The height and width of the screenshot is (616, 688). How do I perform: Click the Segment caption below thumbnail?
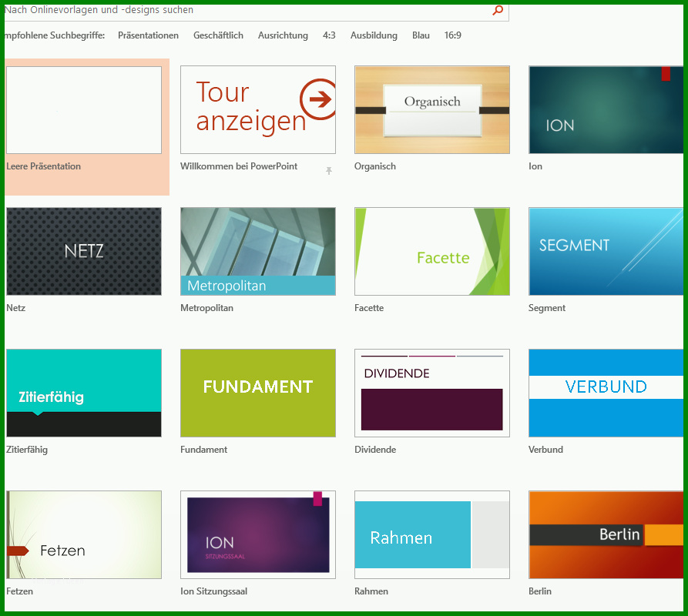[547, 308]
